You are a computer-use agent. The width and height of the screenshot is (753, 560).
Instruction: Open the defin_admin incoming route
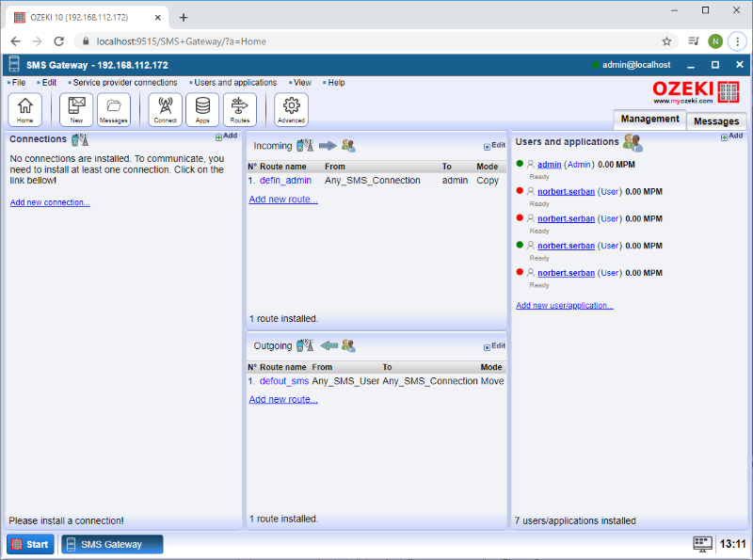[x=285, y=181]
